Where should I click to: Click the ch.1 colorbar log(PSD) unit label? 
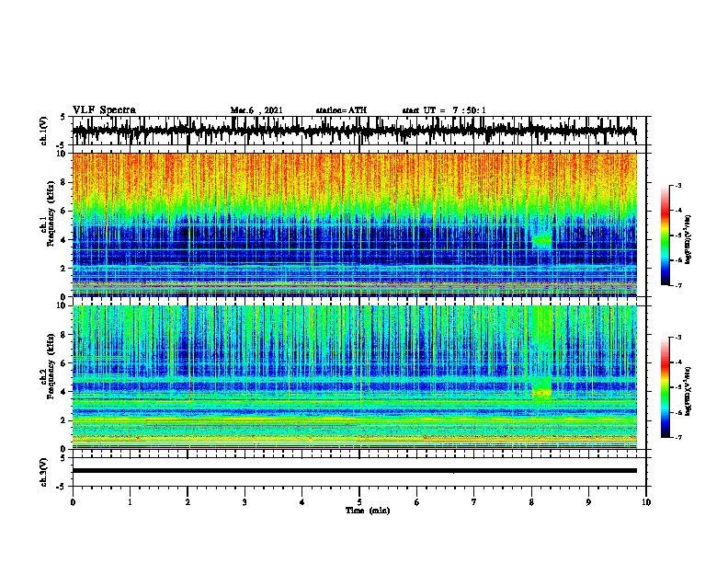pyautogui.click(x=688, y=239)
